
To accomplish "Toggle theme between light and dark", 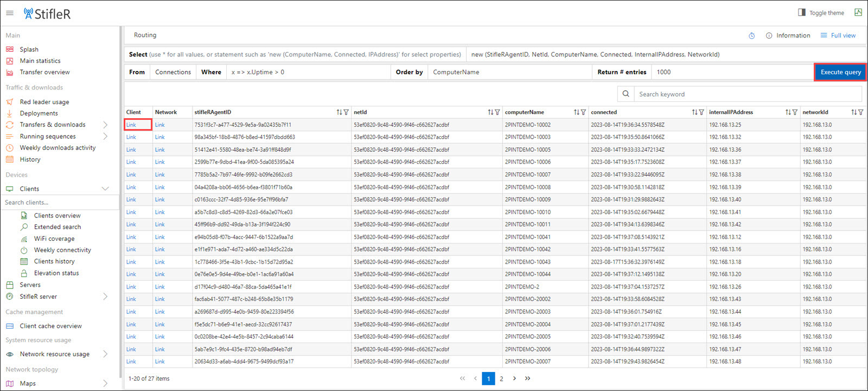I will point(821,12).
